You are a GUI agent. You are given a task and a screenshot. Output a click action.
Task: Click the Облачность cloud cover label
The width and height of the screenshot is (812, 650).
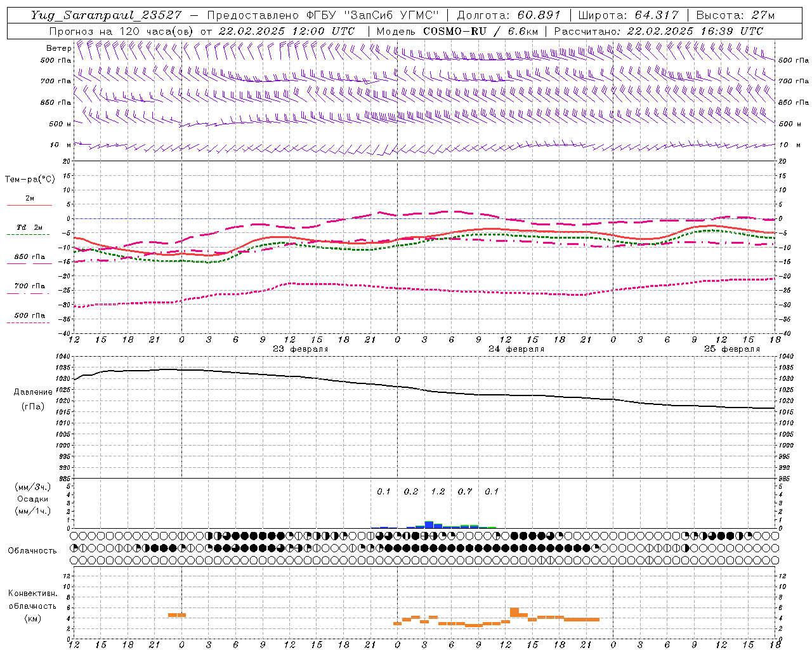(x=32, y=551)
